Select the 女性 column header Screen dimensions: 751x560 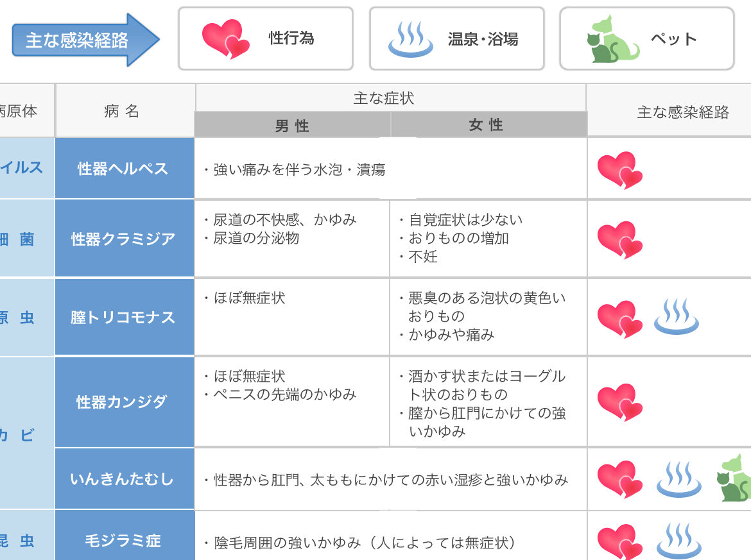[x=488, y=125]
